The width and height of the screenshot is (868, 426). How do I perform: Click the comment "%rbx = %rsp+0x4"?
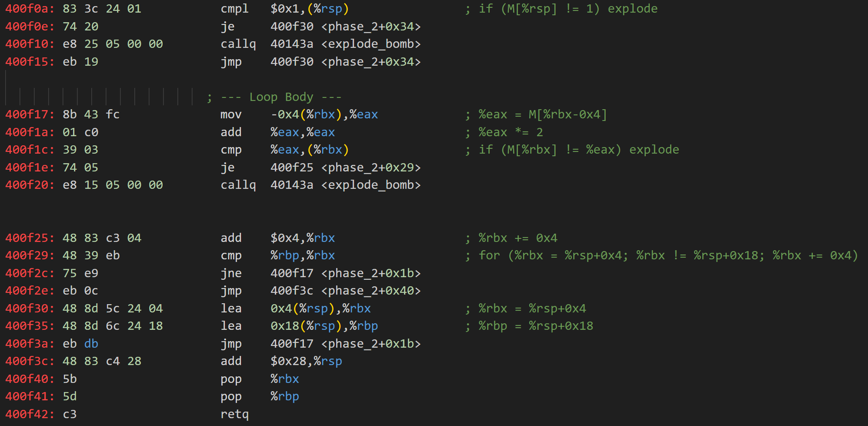tap(532, 309)
